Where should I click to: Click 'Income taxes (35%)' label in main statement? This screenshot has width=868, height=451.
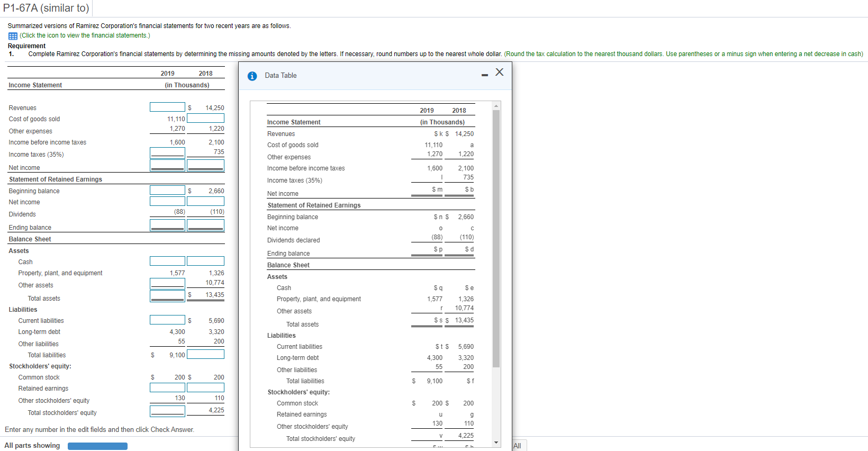tap(36, 155)
